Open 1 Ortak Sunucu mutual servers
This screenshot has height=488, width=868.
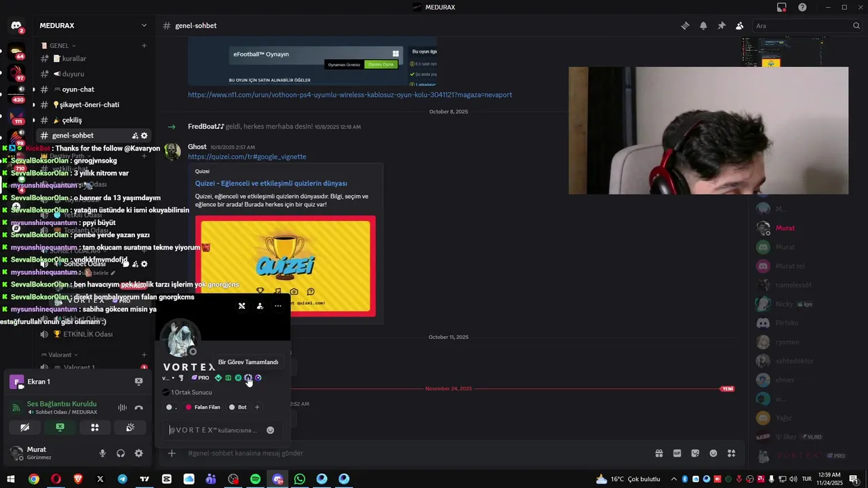187,392
